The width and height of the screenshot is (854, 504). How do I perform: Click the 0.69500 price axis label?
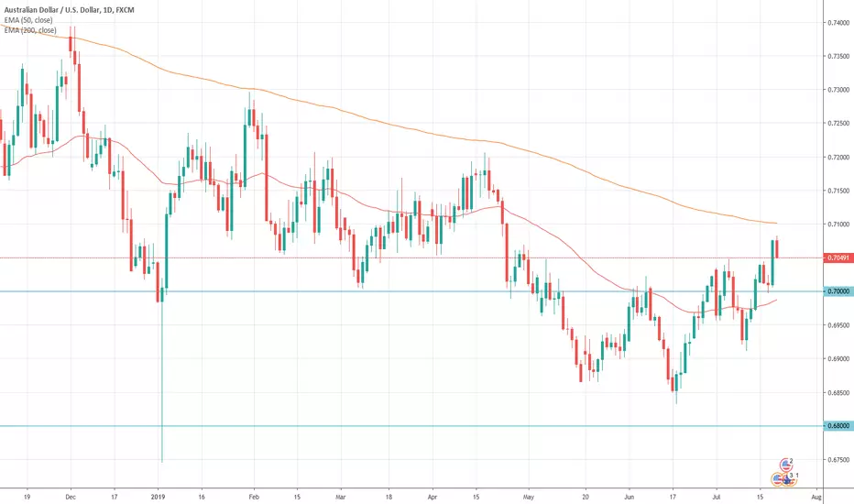click(x=838, y=325)
